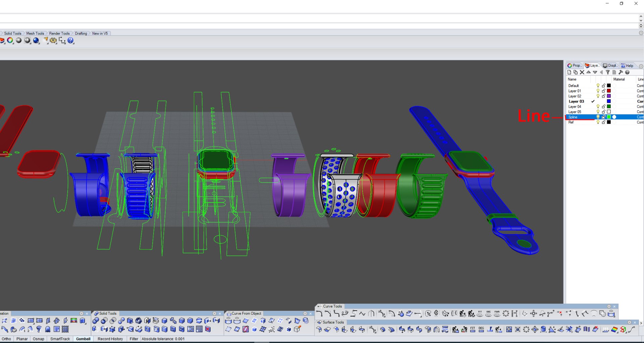Viewport: 644px width, 343px height.
Task: Click the DEG icon in Surface Tools
Action: (481, 329)
